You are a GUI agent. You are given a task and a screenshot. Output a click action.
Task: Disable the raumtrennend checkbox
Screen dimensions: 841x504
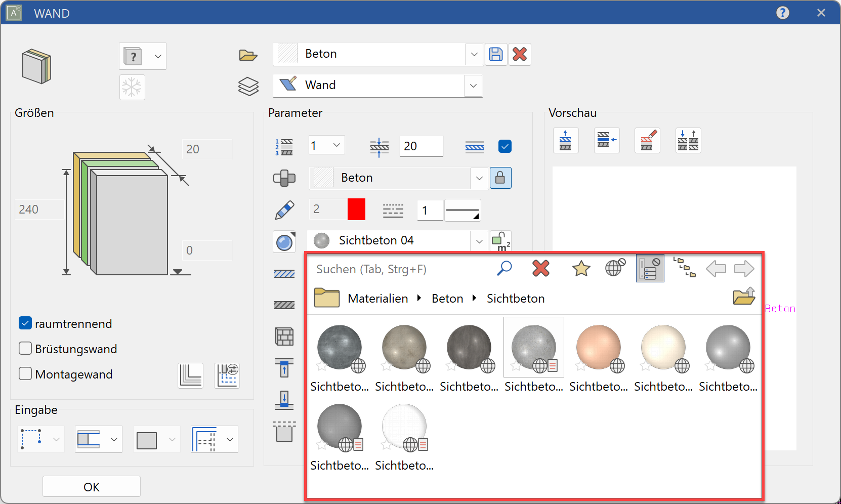tap(25, 323)
